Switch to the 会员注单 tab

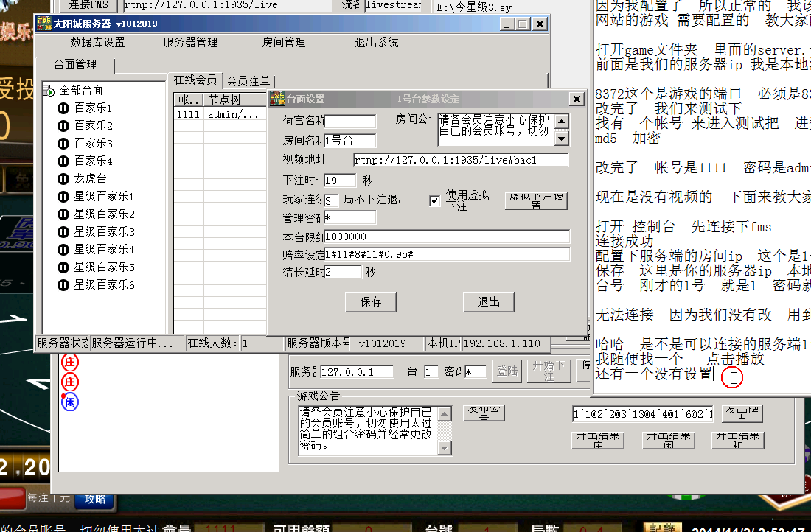point(248,81)
